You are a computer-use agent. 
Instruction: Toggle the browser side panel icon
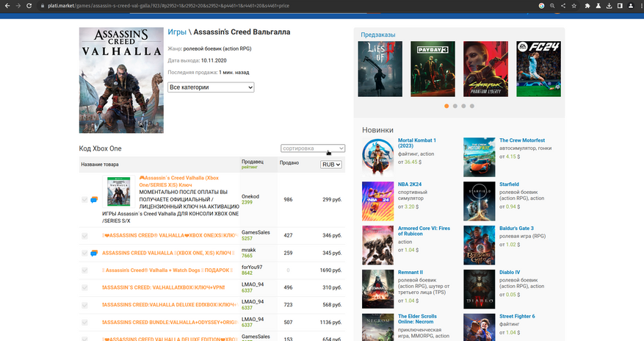(620, 6)
